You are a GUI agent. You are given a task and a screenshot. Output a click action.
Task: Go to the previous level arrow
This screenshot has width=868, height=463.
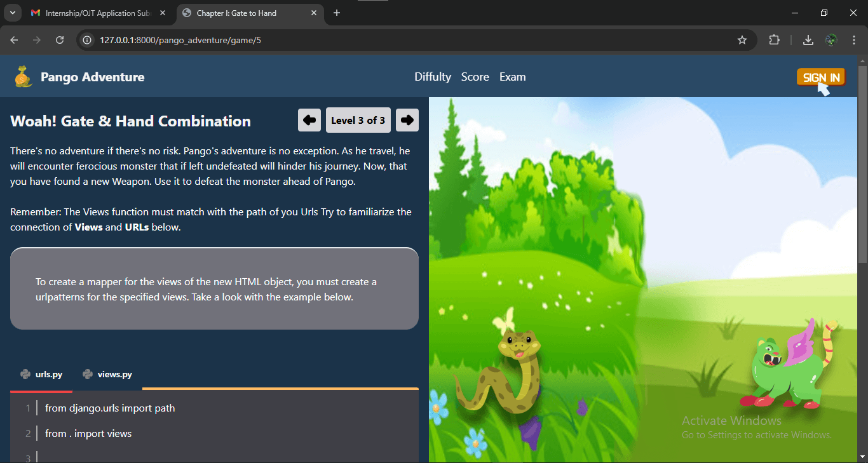coord(309,120)
